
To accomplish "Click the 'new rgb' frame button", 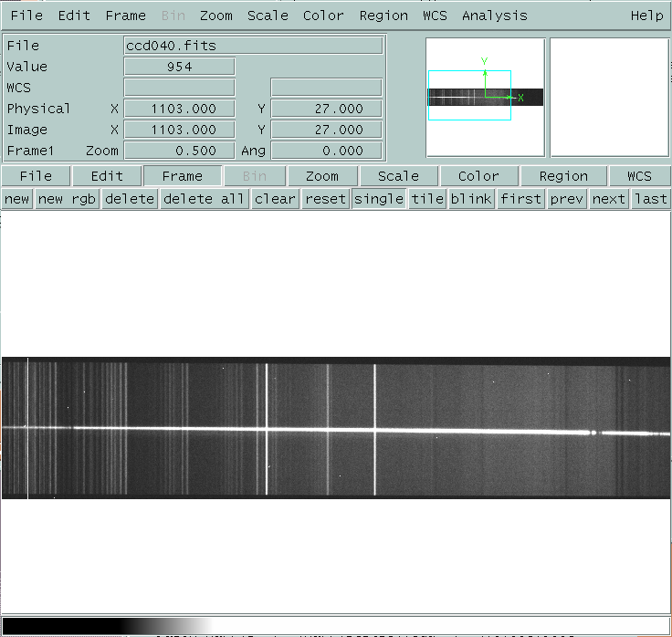I will coord(68,199).
